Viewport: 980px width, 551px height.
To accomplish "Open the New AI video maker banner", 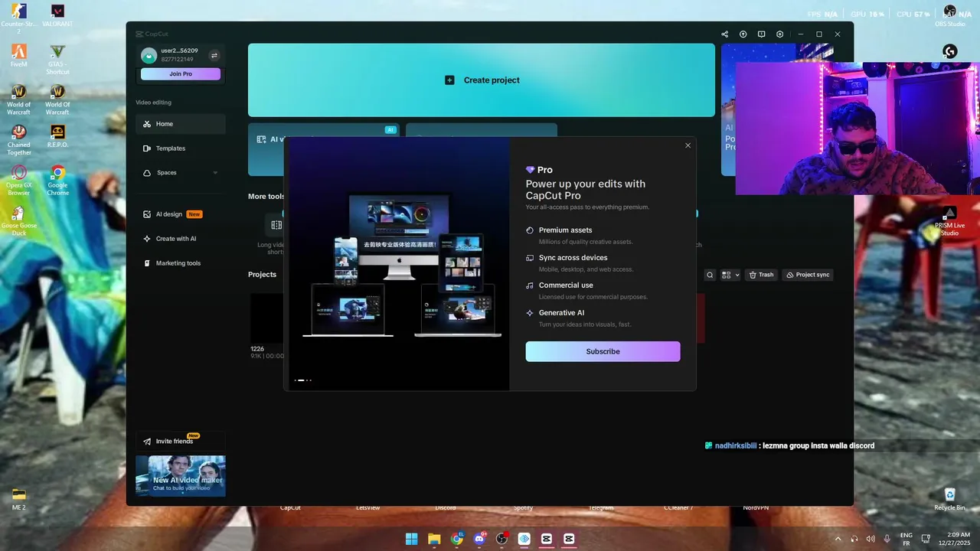I will click(x=181, y=476).
